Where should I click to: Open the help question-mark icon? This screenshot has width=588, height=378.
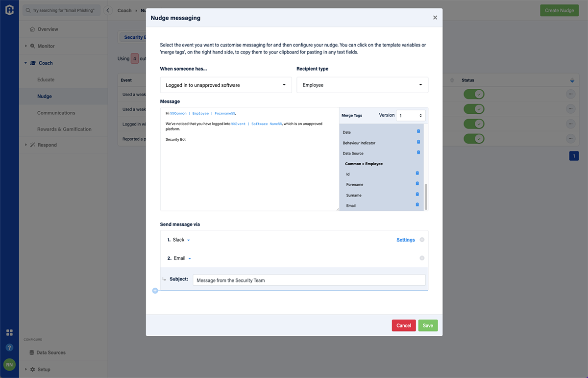tap(9, 347)
